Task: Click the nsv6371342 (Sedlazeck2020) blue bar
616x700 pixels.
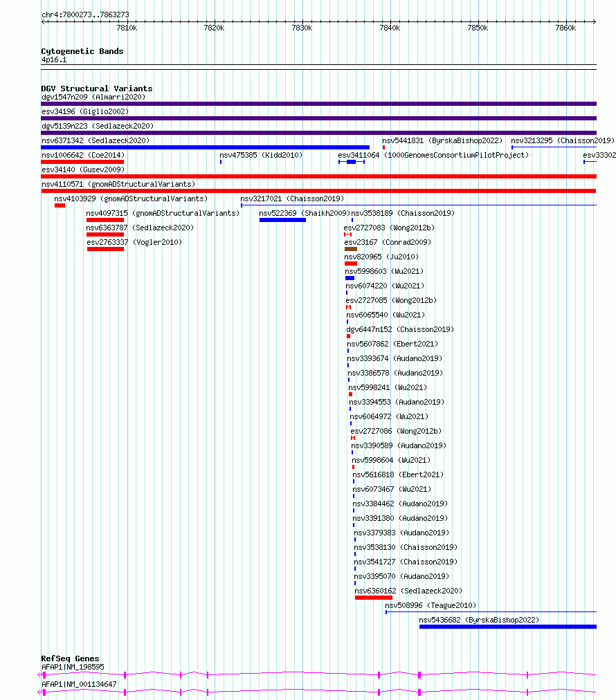Action: [x=205, y=147]
